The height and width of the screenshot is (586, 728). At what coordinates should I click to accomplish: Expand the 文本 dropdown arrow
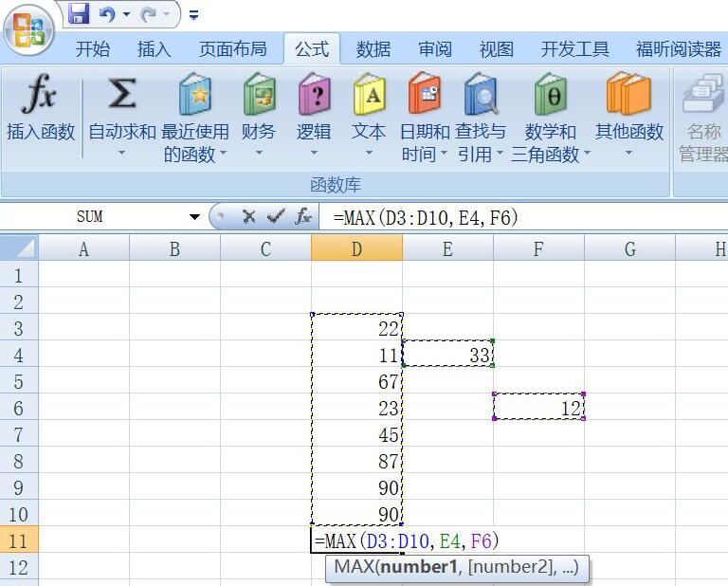(x=369, y=153)
